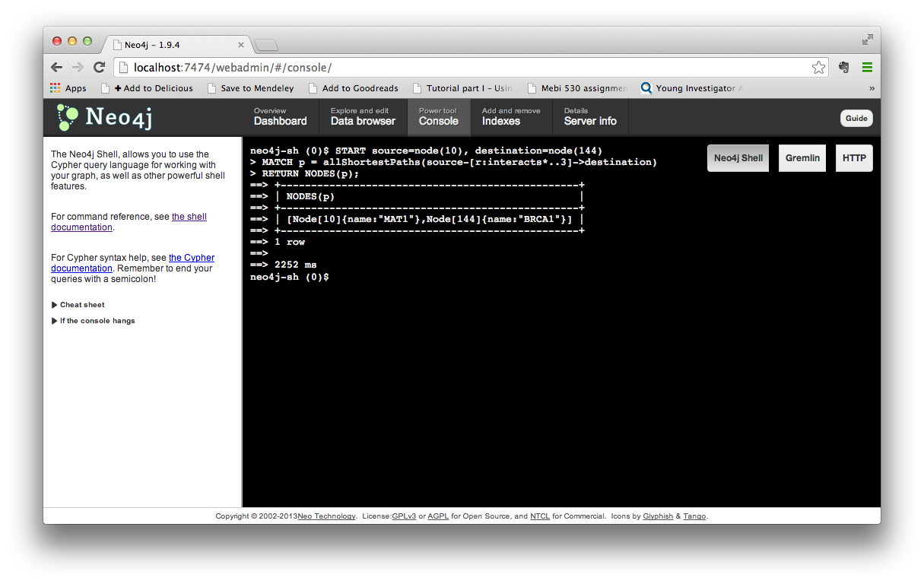Visit the Glyphish icons link
Image resolution: width=924 pixels, height=584 pixels.
658,516
